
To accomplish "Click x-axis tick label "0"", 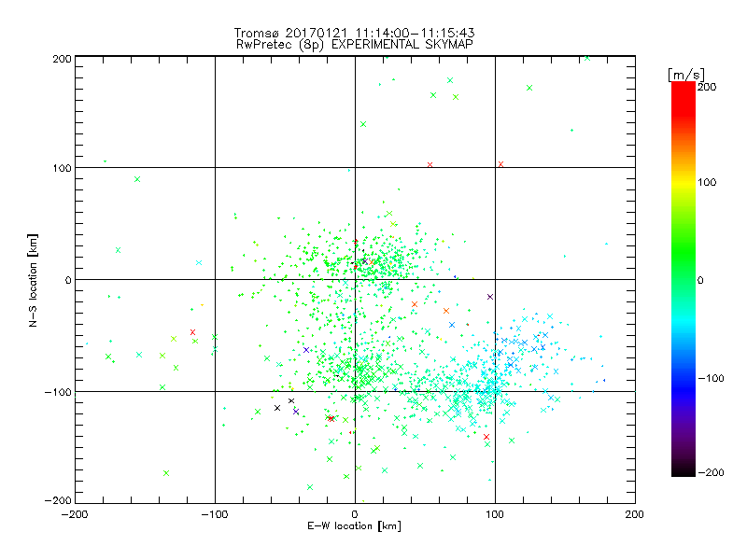I will pyautogui.click(x=355, y=514).
